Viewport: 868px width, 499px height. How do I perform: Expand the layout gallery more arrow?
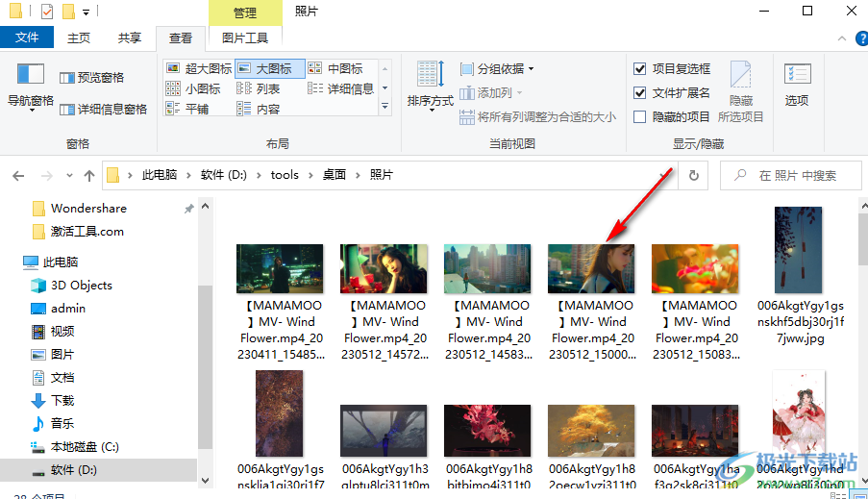point(384,106)
